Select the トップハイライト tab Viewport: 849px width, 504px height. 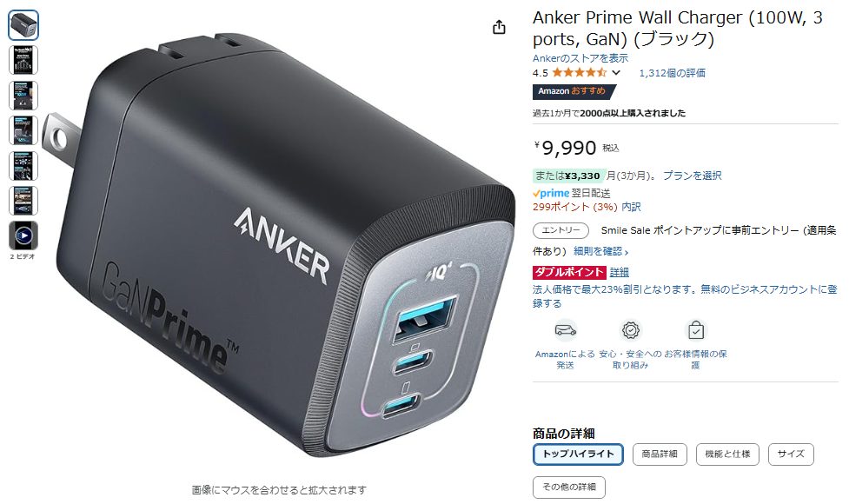point(578,454)
